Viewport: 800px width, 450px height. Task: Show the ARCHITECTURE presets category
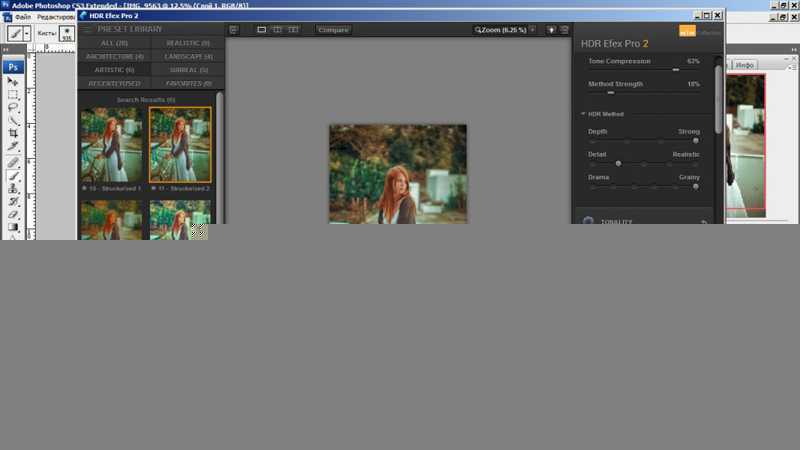click(114, 56)
